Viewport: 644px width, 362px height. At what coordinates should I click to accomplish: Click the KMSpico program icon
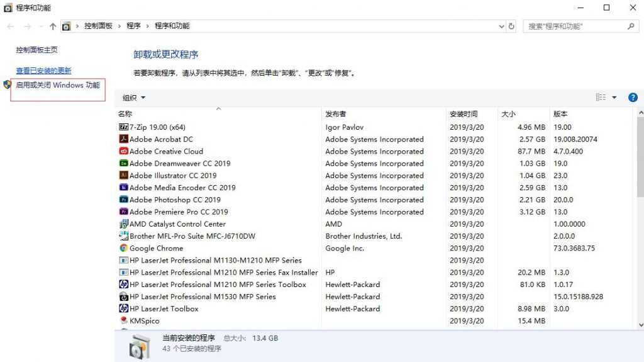coord(124,320)
